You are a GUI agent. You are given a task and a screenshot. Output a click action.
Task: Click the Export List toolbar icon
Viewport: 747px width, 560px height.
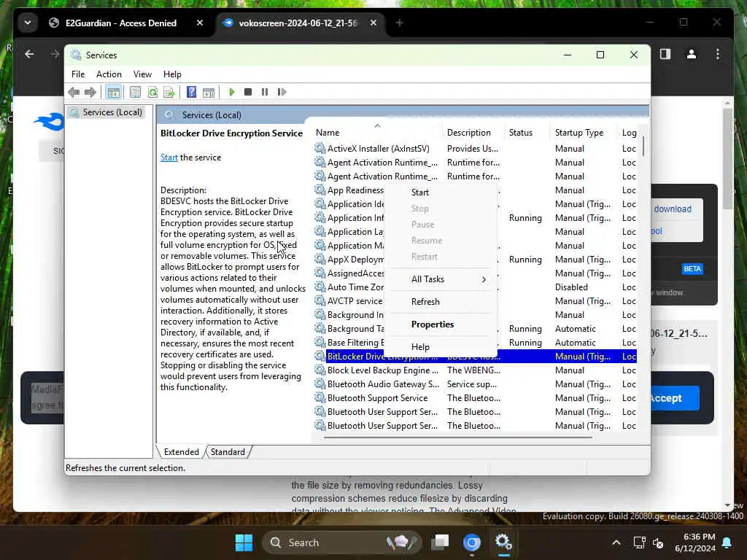tap(169, 92)
